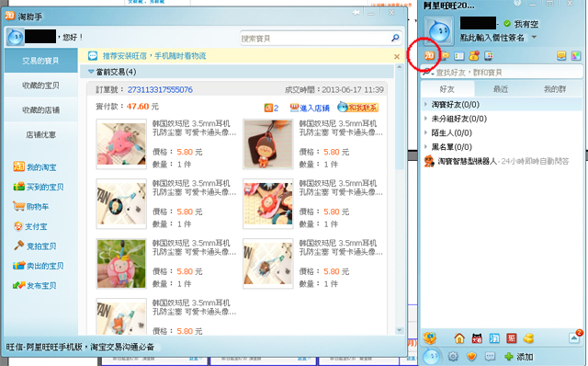Open settings gear in AliWangwang
This screenshot has height=366, width=588.
pos(453,356)
